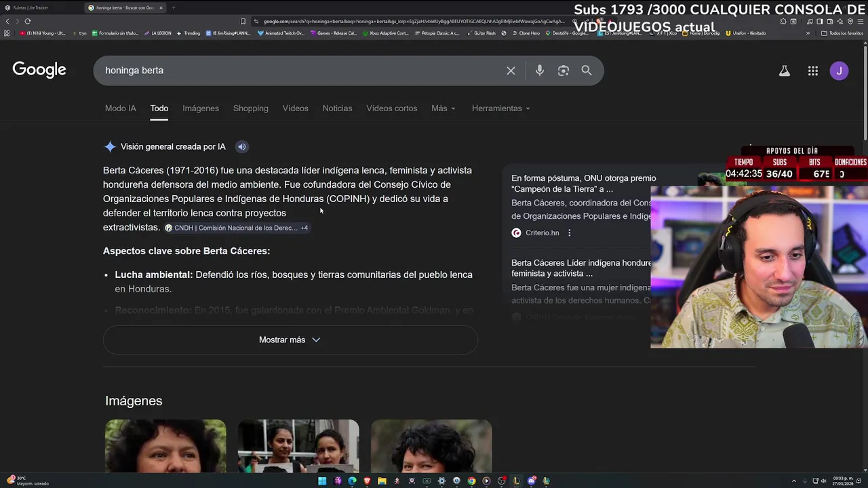Open the Ruletas JimTracker browser tab
This screenshot has width=868, height=488.
(41, 7)
